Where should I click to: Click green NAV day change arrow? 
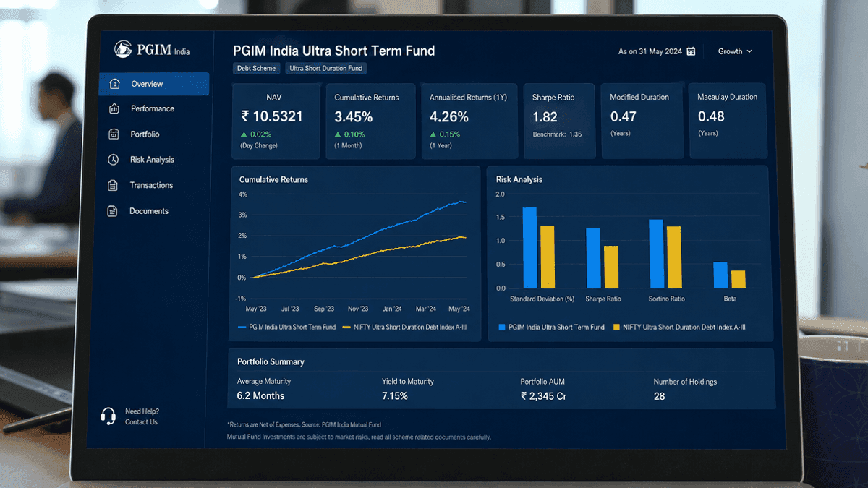click(244, 134)
